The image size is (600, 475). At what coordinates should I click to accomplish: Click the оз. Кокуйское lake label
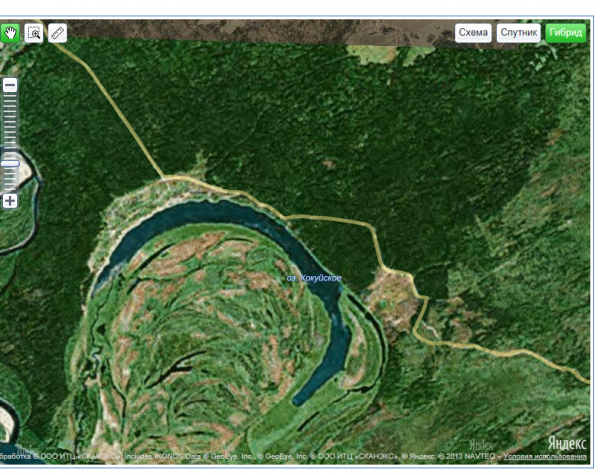pyautogui.click(x=314, y=277)
